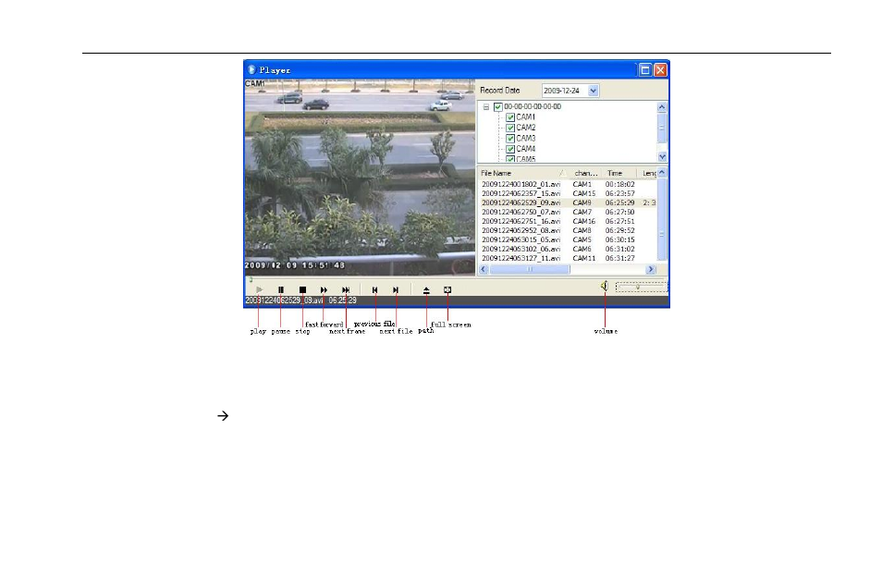Uncheck the CAM4 checkbox
Screen dimensions: 882x588
pos(510,149)
